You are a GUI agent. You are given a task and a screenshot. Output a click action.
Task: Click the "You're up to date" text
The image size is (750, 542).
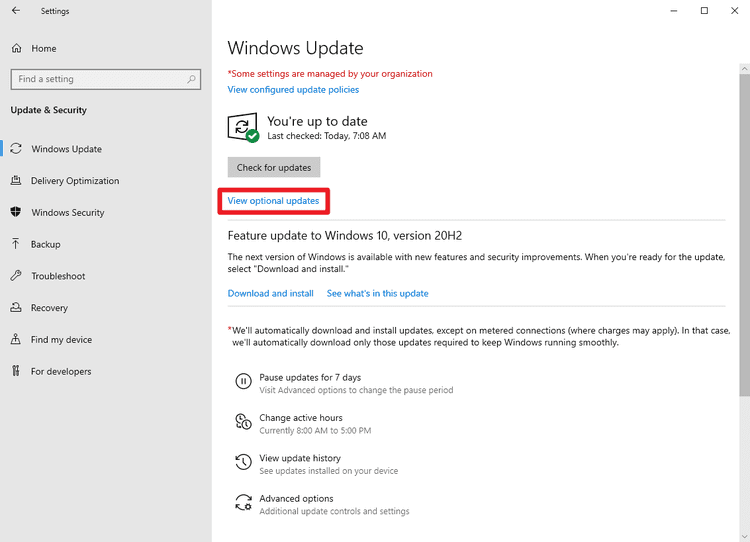tap(317, 121)
